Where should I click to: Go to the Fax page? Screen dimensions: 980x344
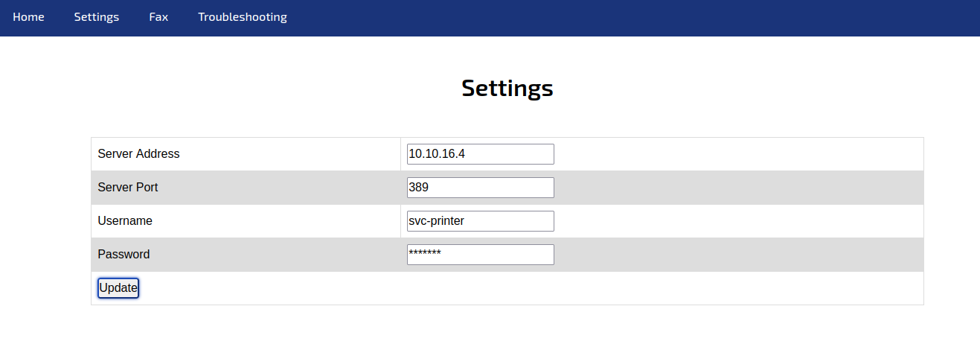pos(158,17)
